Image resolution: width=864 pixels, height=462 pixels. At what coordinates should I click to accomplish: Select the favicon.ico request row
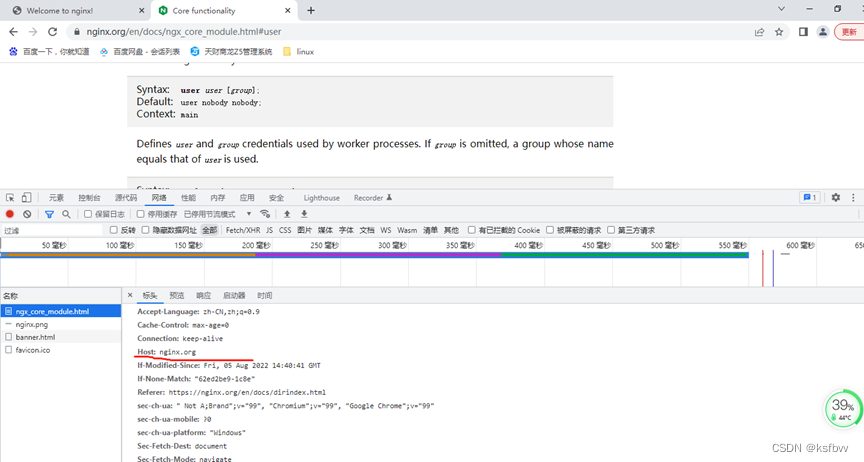point(61,350)
